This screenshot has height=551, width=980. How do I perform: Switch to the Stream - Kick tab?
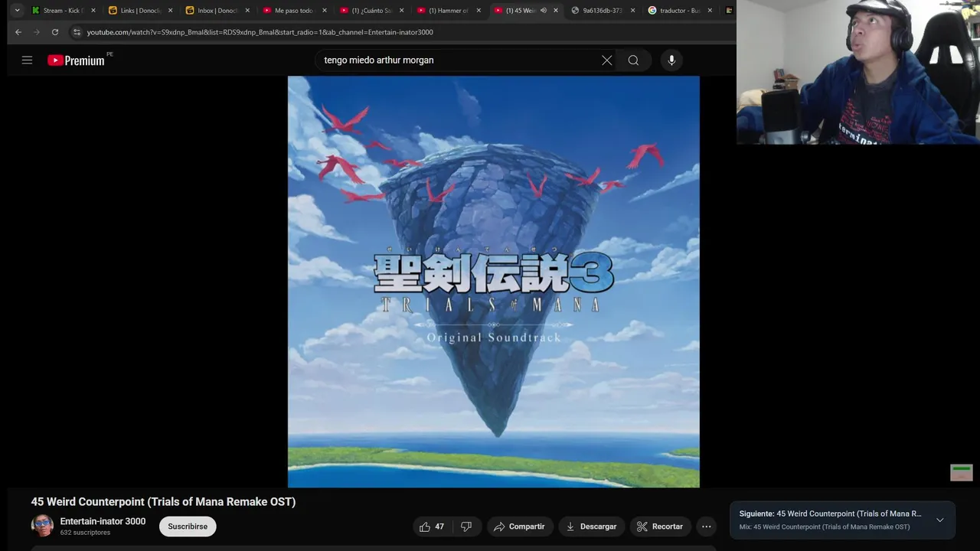click(63, 11)
